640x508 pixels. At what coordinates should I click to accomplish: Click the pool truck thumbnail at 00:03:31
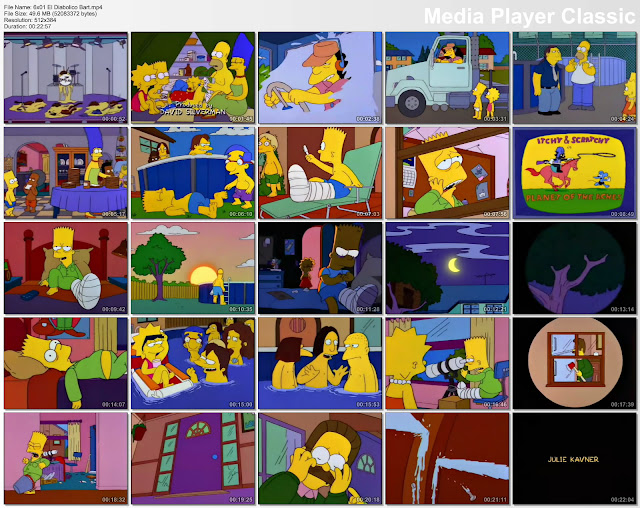coord(447,78)
